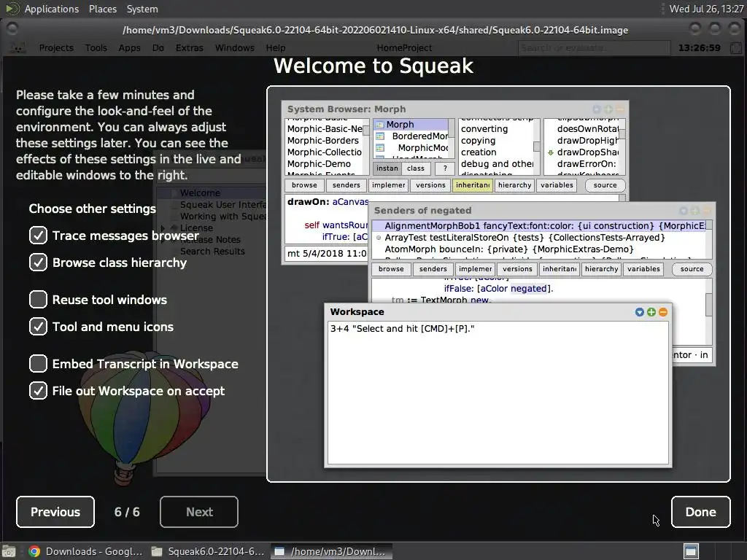This screenshot has height=560, width=747.
Task: Click the gray dot beside ArrayTest entry
Action: [x=379, y=238]
